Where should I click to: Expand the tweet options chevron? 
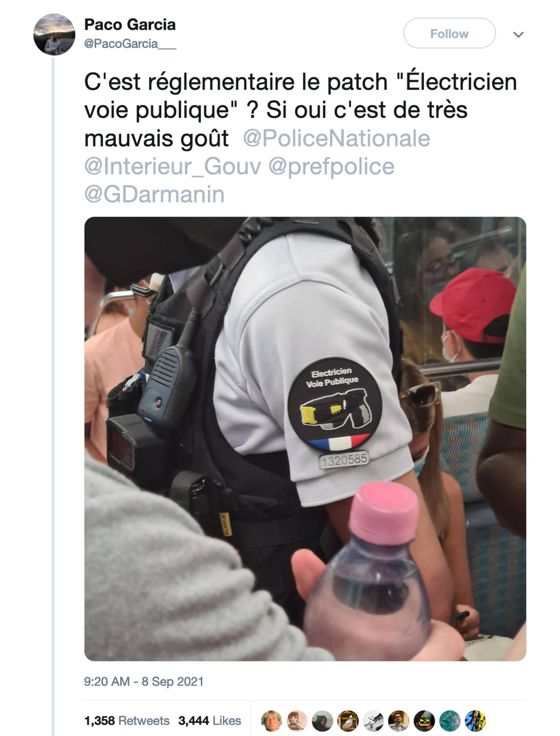pyautogui.click(x=518, y=34)
